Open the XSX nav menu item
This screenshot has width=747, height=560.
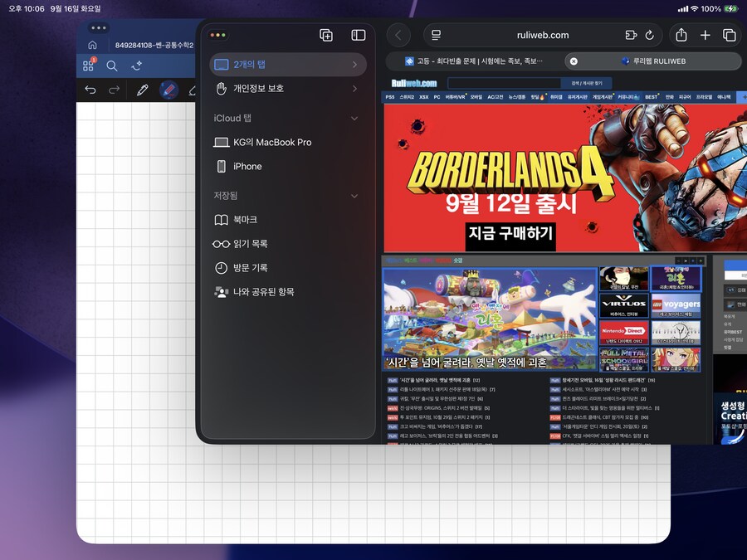423,97
